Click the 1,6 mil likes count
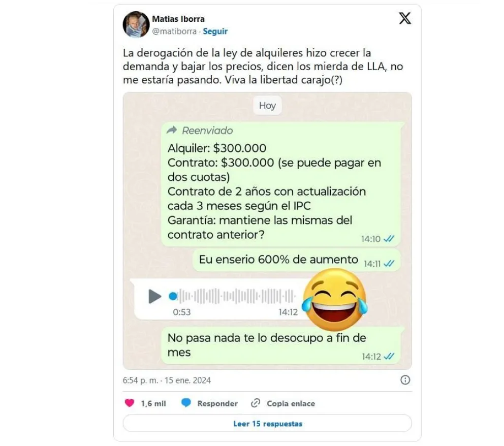 click(x=153, y=403)
